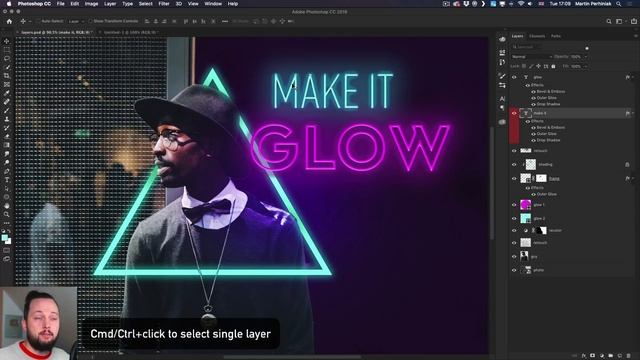Viewport: 640px width, 360px height.
Task: Click the triangle layer mask thumbnail
Action: pos(541,178)
